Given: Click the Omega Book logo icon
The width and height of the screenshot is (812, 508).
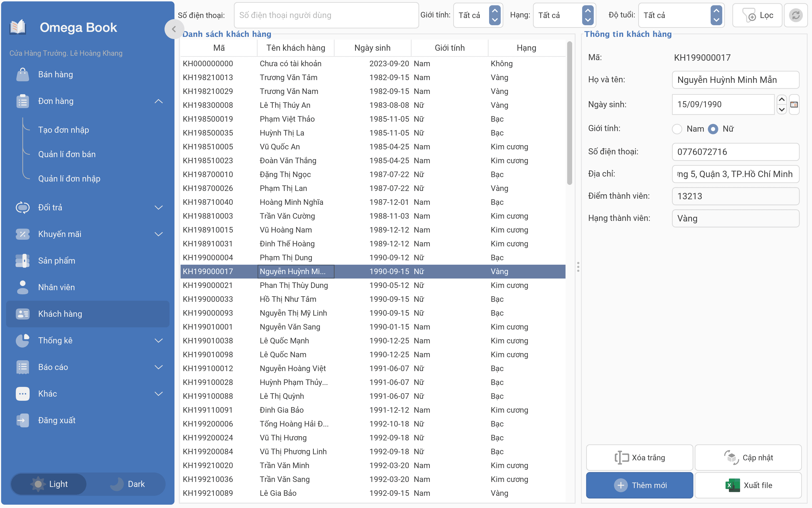Looking at the screenshot, I should pos(18,27).
